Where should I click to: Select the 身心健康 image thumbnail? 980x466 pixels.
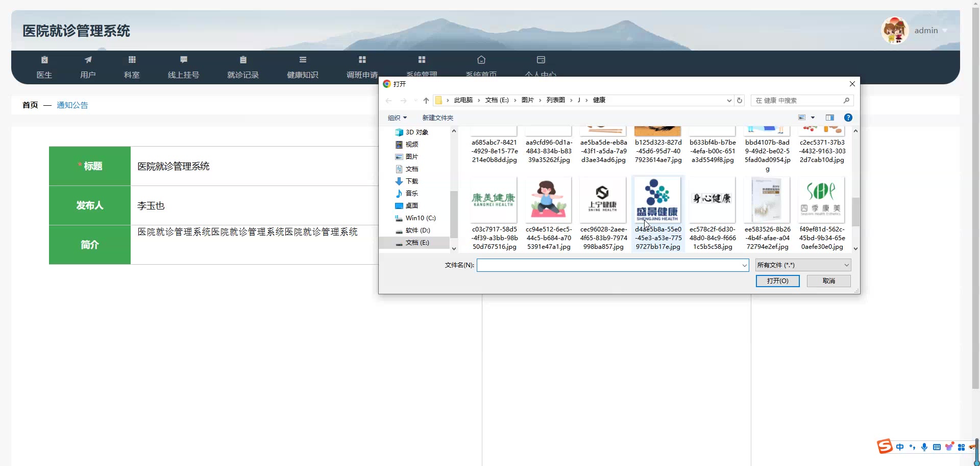coord(713,200)
